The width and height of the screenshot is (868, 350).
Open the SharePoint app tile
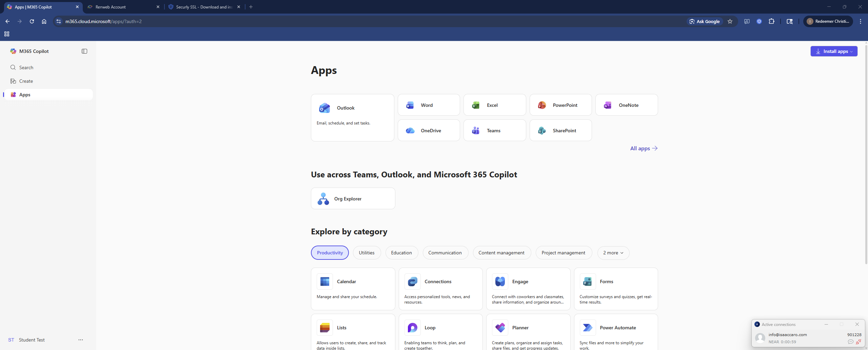click(560, 130)
